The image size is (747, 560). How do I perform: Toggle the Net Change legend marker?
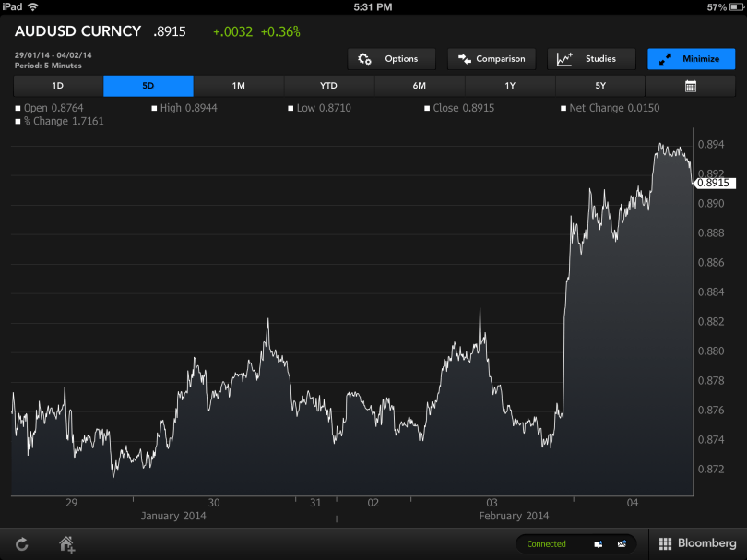[x=562, y=108]
